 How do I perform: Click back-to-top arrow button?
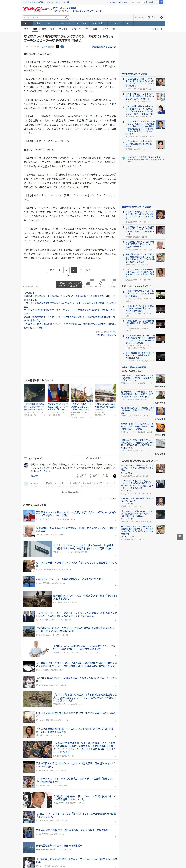pos(180,536)
